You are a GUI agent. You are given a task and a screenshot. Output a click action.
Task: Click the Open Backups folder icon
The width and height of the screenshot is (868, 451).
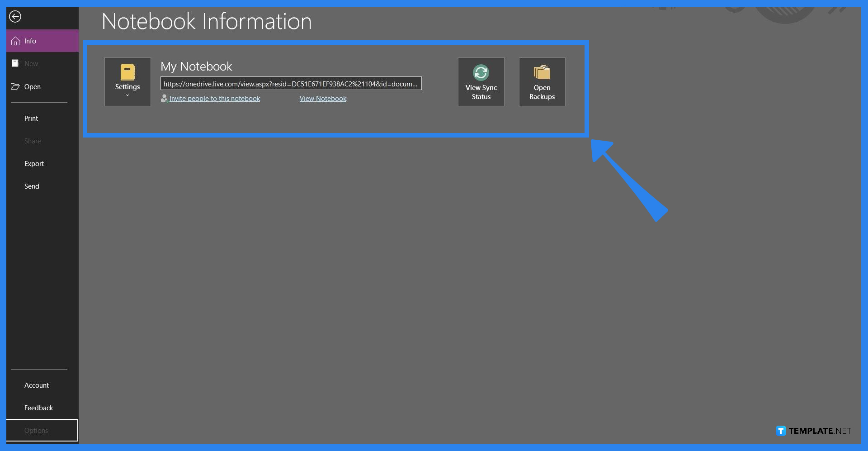(542, 72)
